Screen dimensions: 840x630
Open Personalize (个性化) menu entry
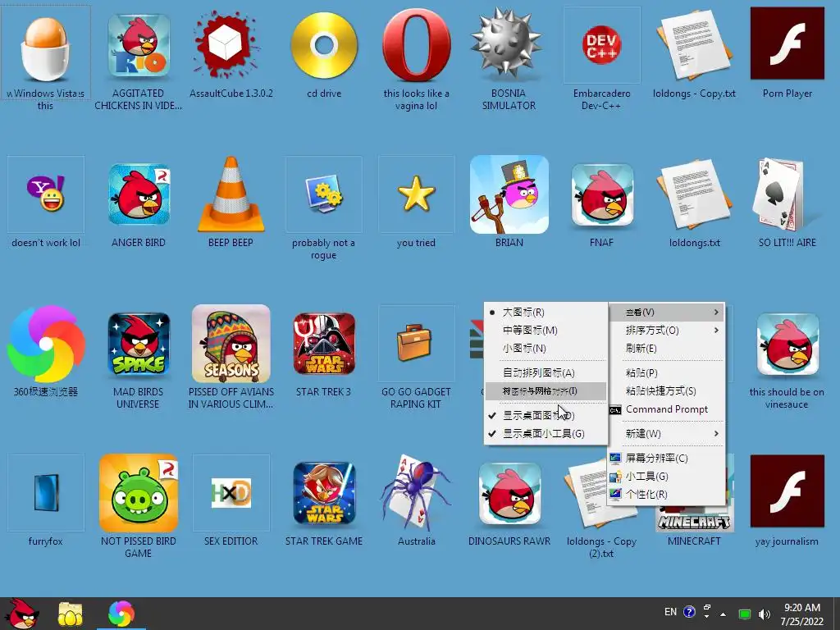coord(666,495)
